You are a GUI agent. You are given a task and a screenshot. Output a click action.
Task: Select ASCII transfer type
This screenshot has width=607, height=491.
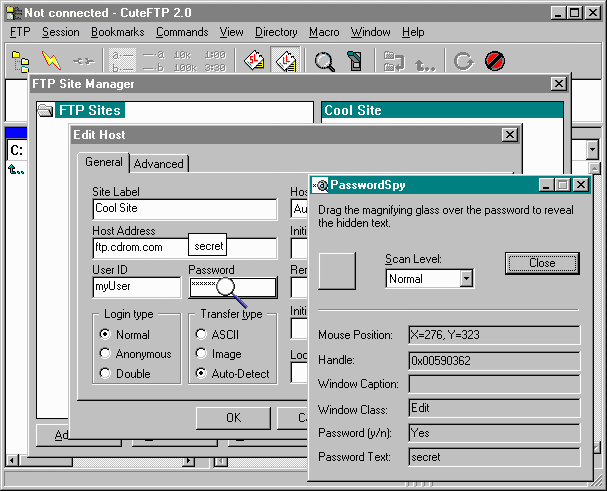(x=201, y=334)
